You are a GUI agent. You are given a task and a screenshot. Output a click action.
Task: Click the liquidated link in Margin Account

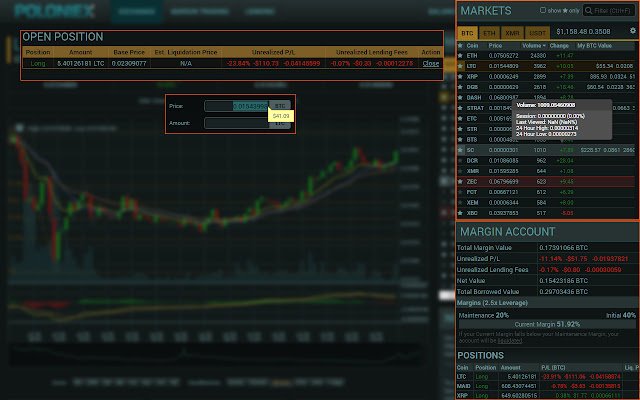click(x=509, y=340)
